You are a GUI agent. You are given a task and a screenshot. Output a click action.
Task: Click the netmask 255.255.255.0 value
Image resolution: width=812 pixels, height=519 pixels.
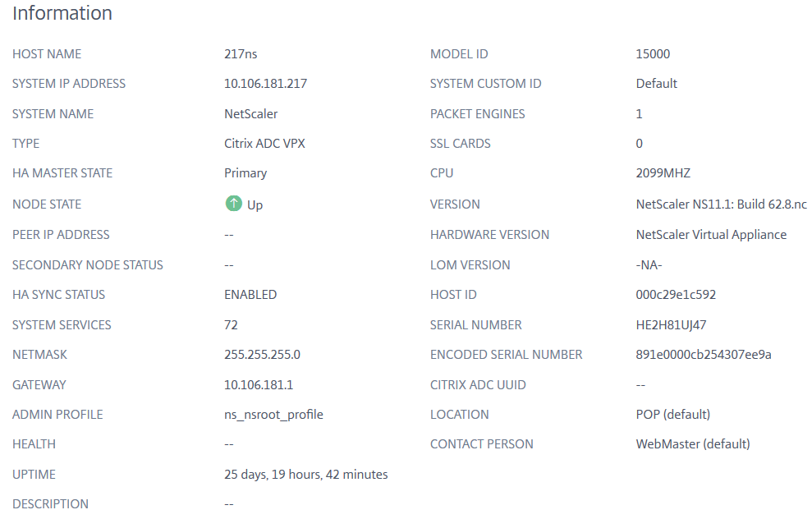[262, 354]
